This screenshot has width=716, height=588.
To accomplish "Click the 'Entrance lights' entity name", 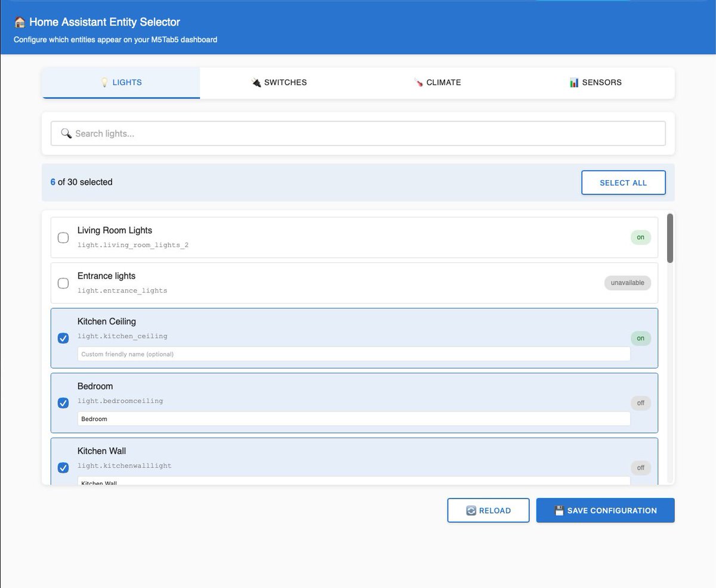I will click(106, 276).
